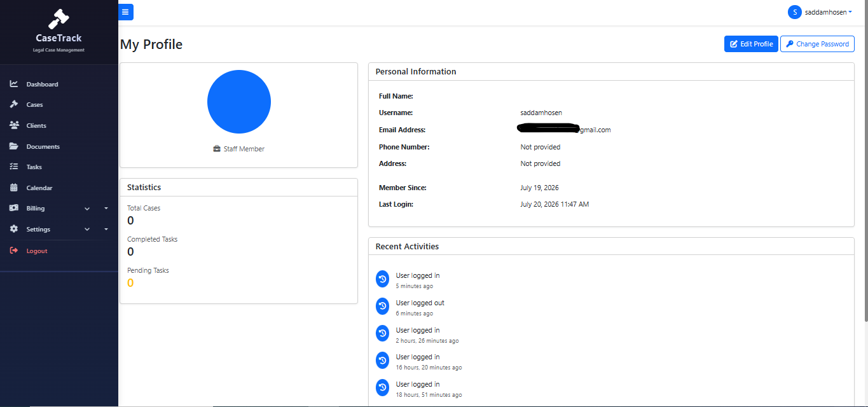Click the CaseTrack gavel logo
Image resolution: width=868 pixels, height=407 pixels.
point(59,19)
